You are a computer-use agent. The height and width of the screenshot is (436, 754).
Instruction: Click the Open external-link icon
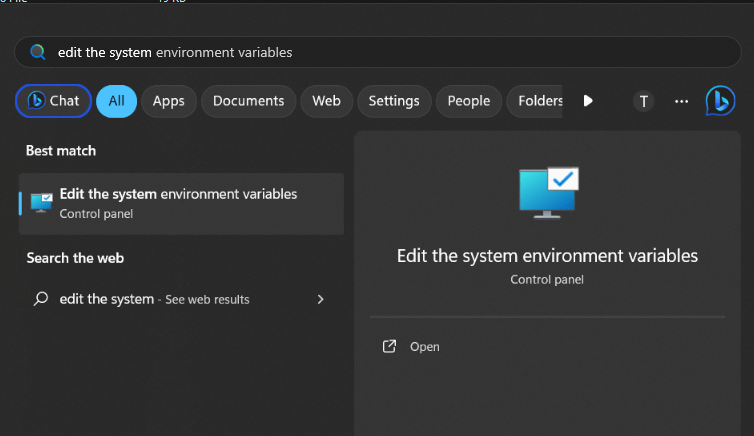(389, 346)
